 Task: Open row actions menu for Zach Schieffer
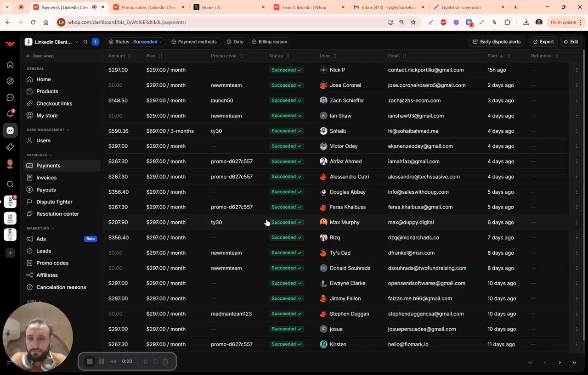[577, 101]
